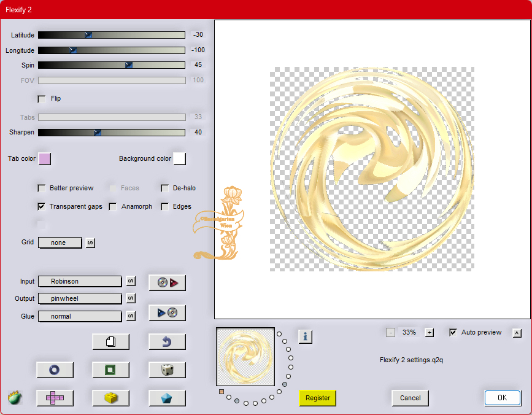The image size is (532, 415).
Task: Open the Background color swatch
Action: [x=179, y=159]
